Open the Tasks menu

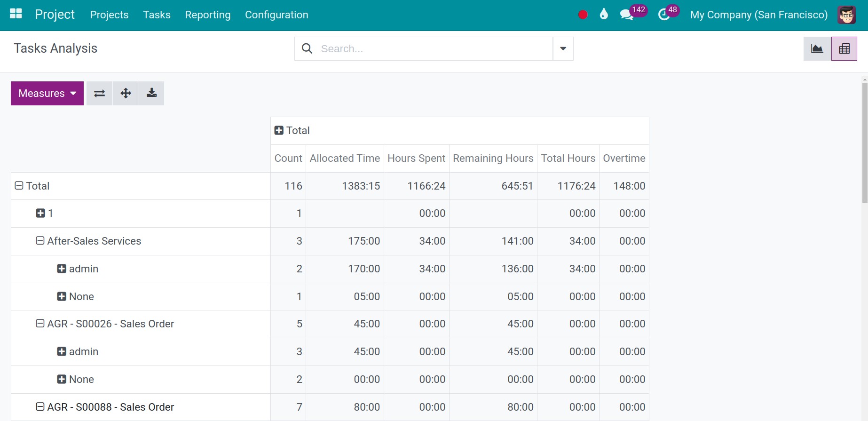pyautogui.click(x=157, y=15)
